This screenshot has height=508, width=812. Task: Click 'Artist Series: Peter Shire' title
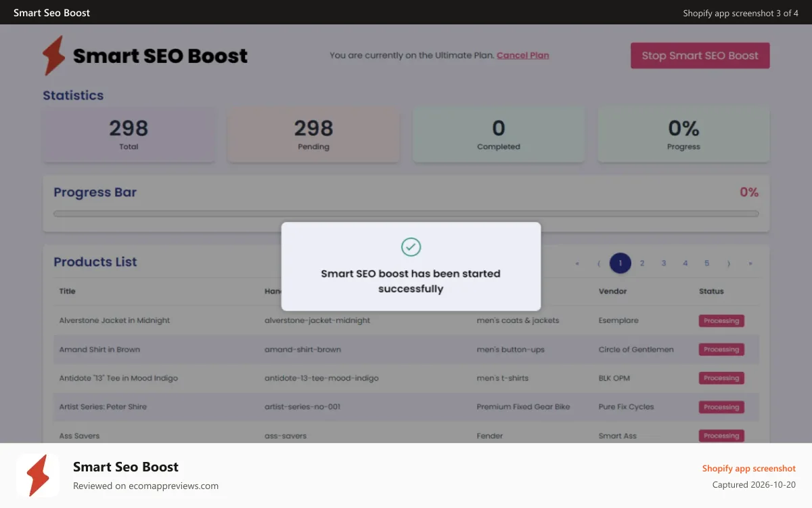click(103, 407)
